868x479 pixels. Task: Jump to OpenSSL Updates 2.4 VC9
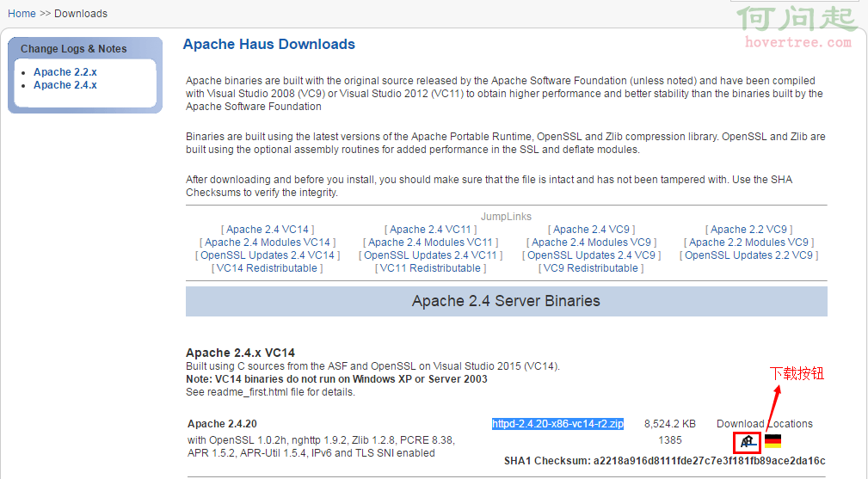(591, 255)
